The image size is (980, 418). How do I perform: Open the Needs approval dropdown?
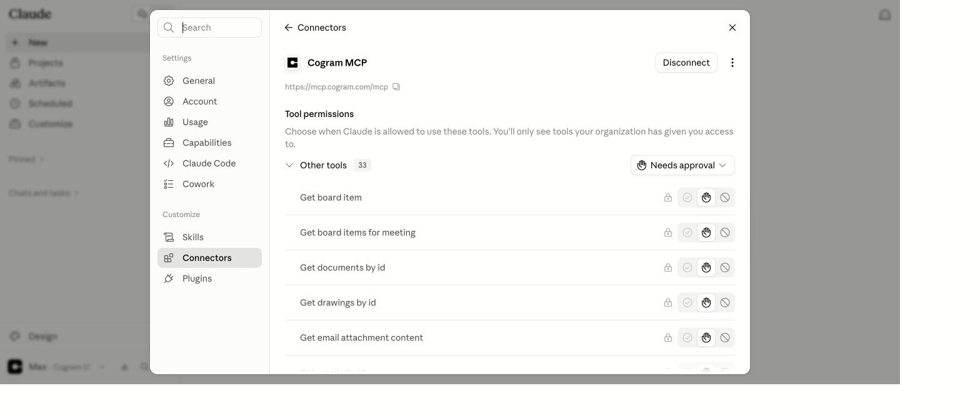tap(682, 165)
